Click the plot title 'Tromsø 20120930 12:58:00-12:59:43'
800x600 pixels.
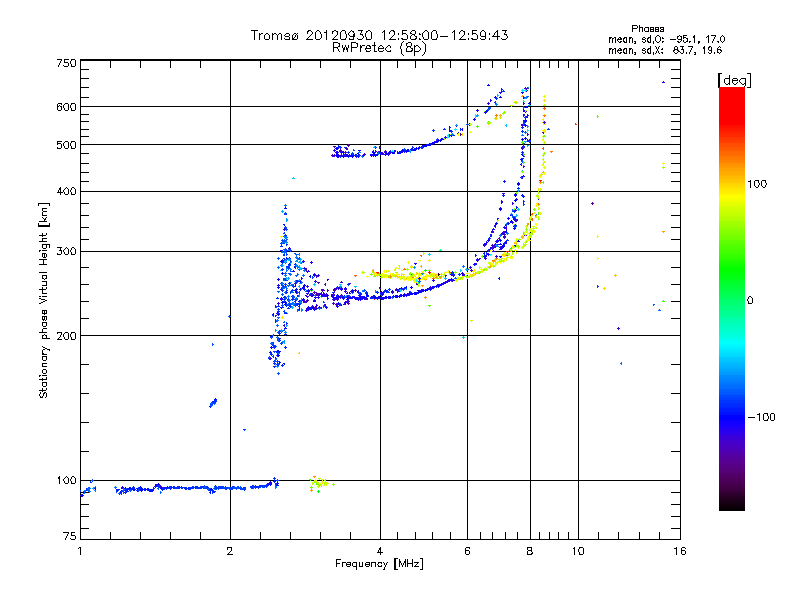coord(379,35)
